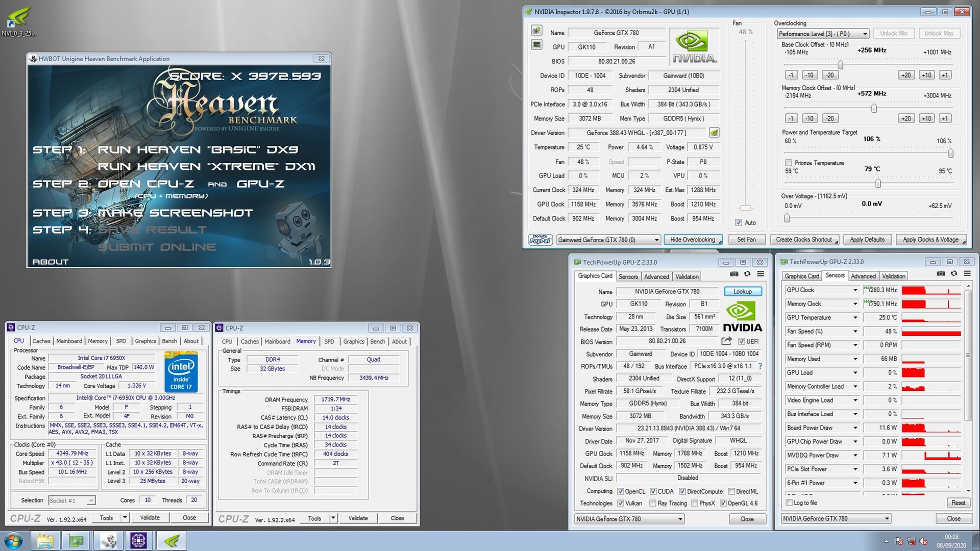Click the PayPal Donate icon in NVIDIA Inspector

(540, 240)
